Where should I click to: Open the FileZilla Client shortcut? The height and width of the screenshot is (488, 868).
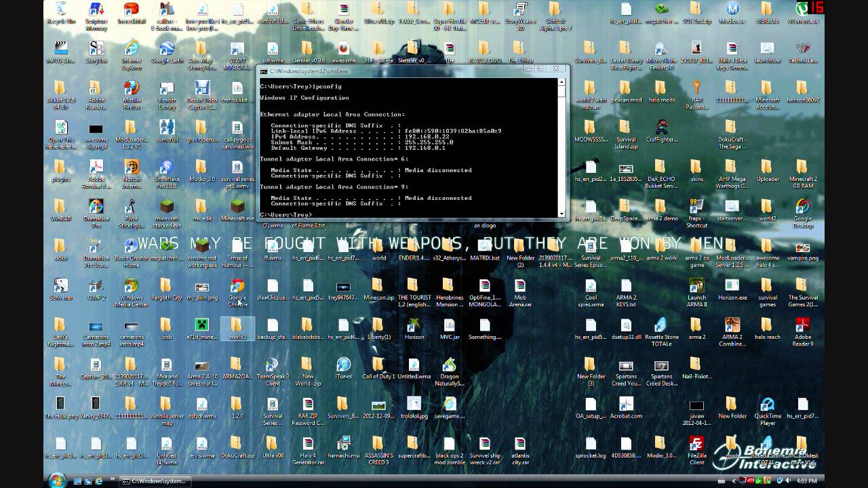tap(696, 451)
